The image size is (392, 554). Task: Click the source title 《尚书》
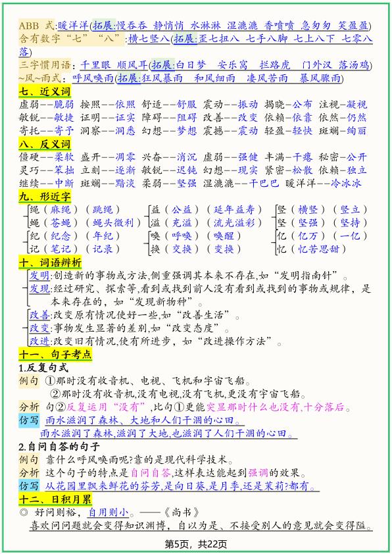182,513
